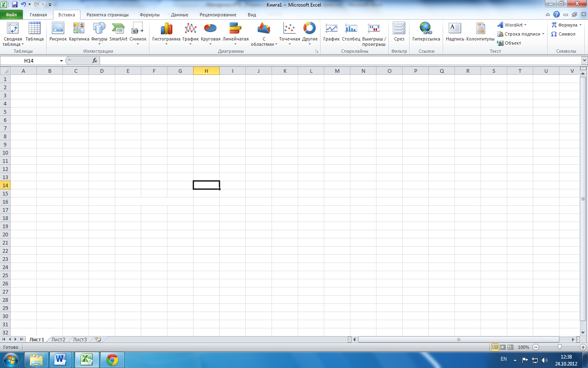
Task: Save the workbook from quick access toolbar
Action: pos(15,4)
